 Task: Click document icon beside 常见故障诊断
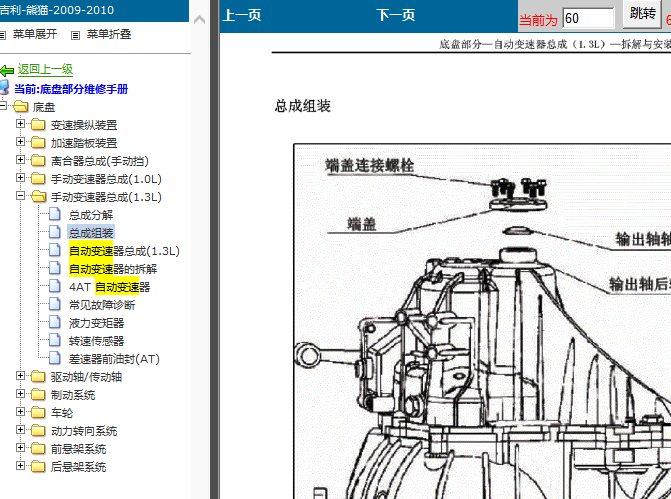point(54,303)
